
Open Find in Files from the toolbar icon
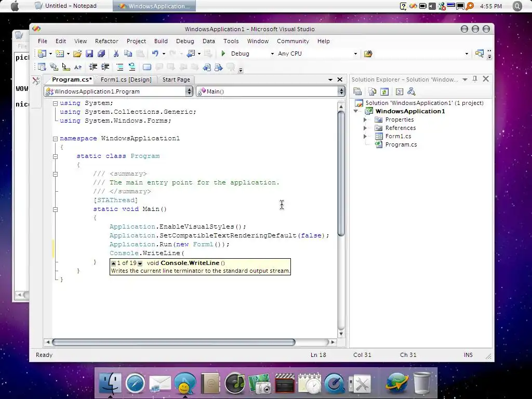pyautogui.click(x=368, y=54)
